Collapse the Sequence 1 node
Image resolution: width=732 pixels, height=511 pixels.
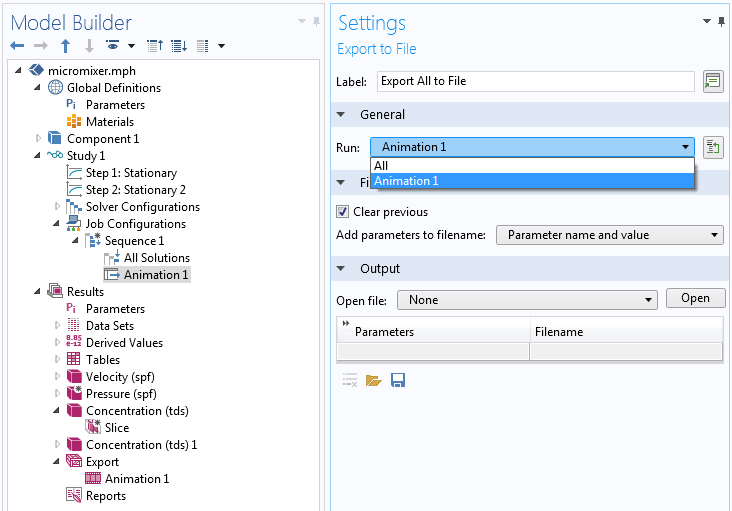pyautogui.click(x=75, y=241)
